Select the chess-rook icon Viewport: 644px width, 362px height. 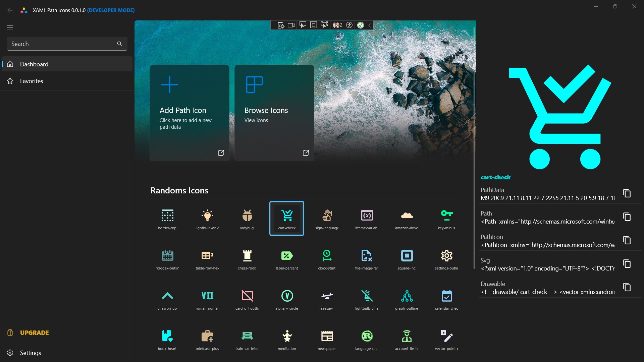point(247,258)
